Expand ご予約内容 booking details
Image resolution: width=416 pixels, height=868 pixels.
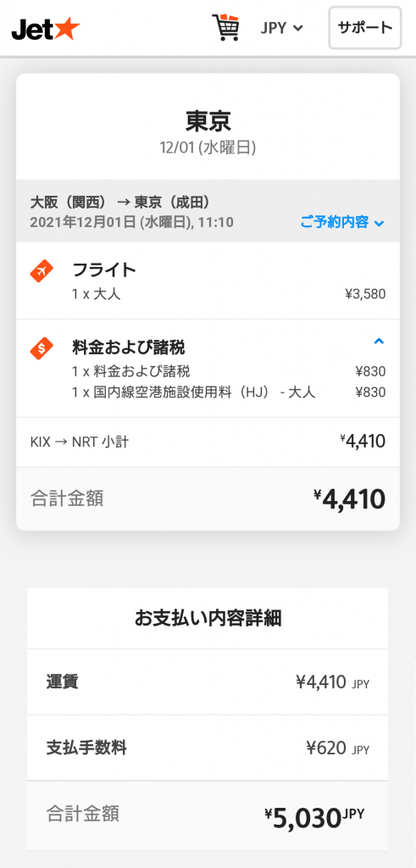[x=342, y=223]
